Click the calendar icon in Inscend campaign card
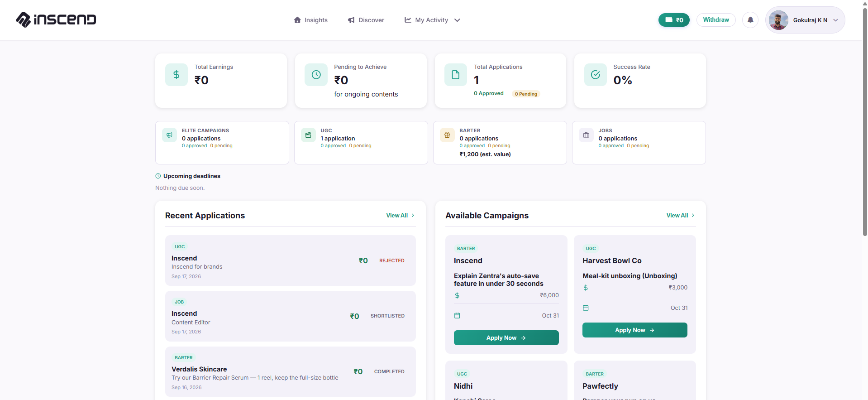The height and width of the screenshot is (400, 868). [457, 316]
